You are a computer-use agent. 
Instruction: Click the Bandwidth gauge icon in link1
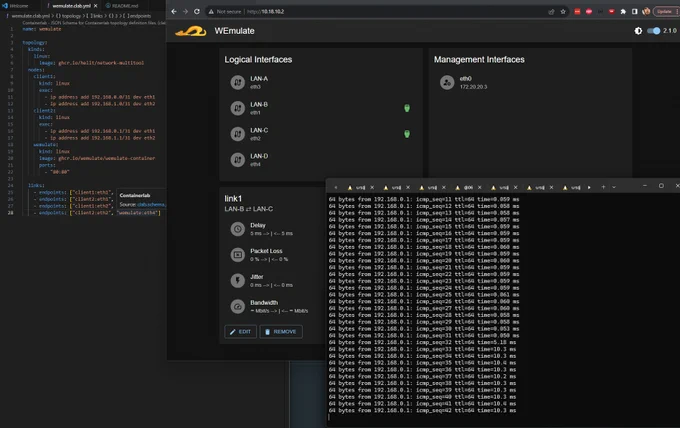click(237, 307)
